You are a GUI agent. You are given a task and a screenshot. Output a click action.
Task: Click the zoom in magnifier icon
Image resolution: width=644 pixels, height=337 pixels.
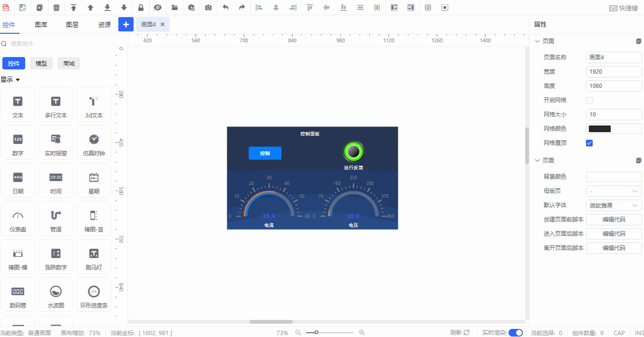(362, 333)
